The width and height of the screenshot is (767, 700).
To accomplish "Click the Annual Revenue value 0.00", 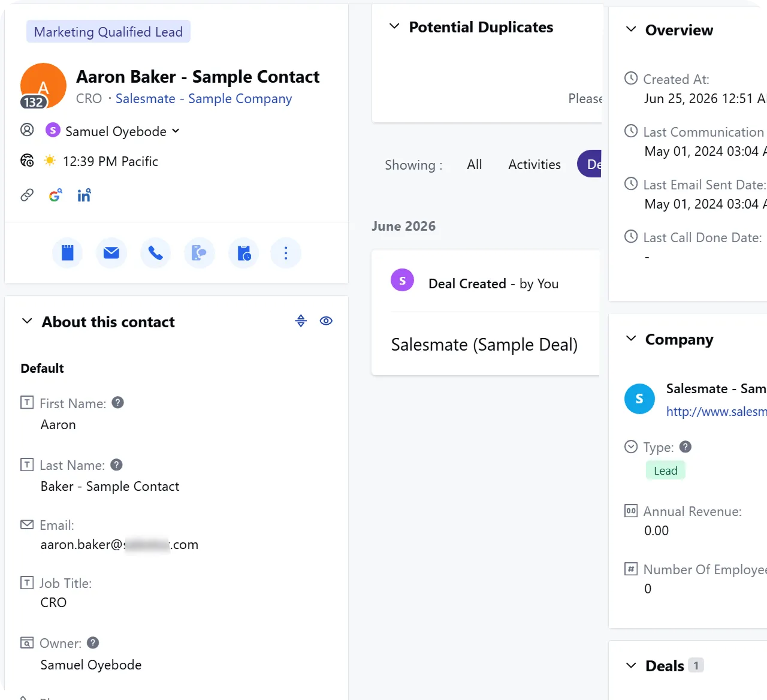I will (x=657, y=531).
